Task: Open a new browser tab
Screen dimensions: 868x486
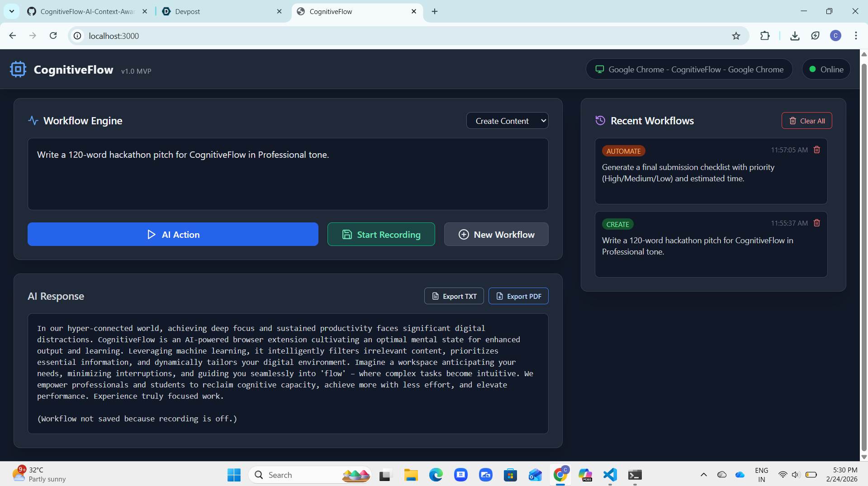Action: click(435, 11)
